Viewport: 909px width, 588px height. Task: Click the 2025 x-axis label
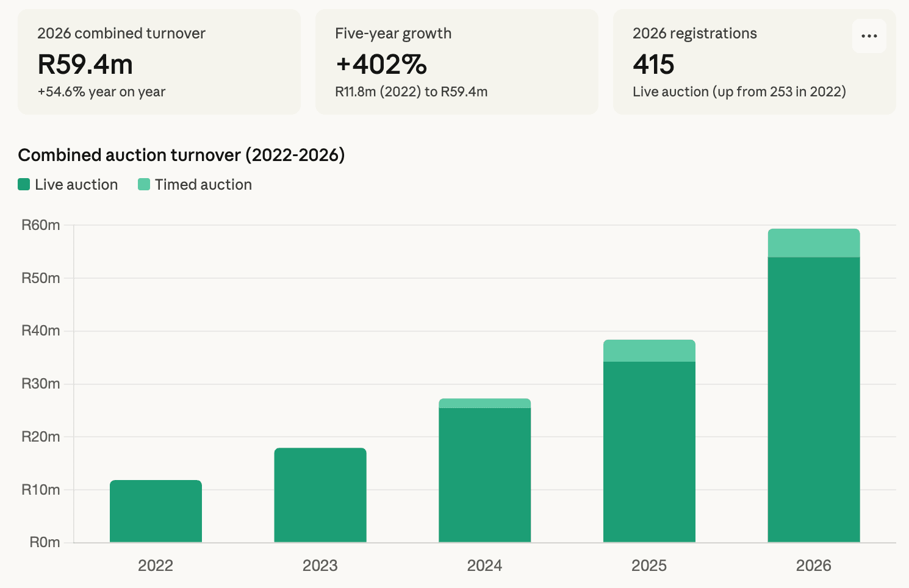tap(649, 565)
